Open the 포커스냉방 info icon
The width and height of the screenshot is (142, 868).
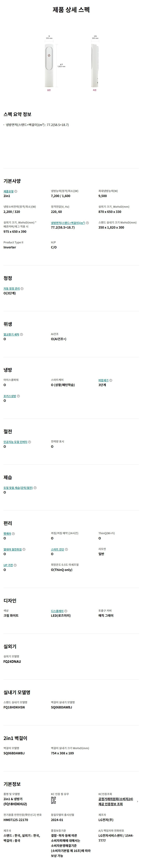pos(18,396)
